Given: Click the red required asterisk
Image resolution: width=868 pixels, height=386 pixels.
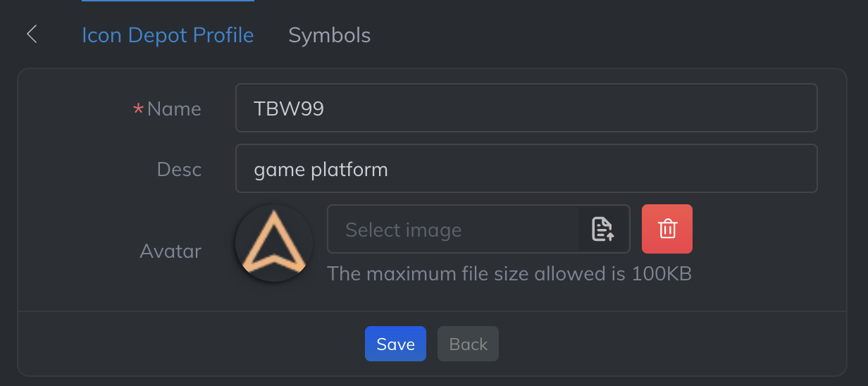Looking at the screenshot, I should (x=138, y=109).
